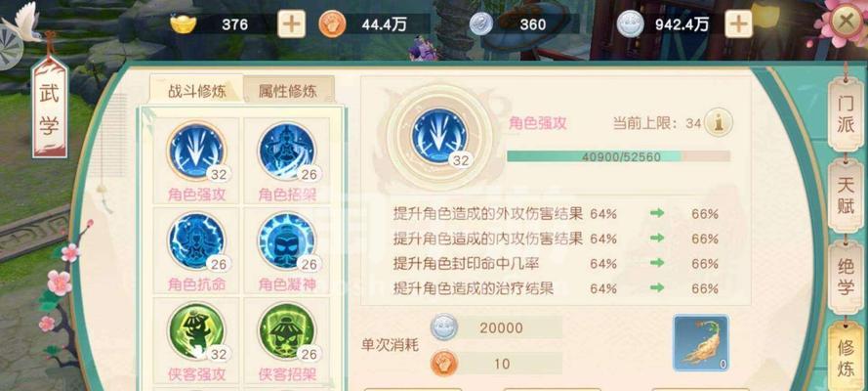This screenshot has width=868, height=391.
Task: Open the 修炼 side tab
Action: [846, 357]
